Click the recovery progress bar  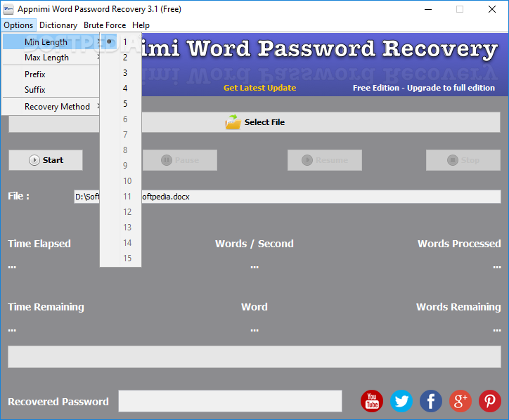coord(254,357)
